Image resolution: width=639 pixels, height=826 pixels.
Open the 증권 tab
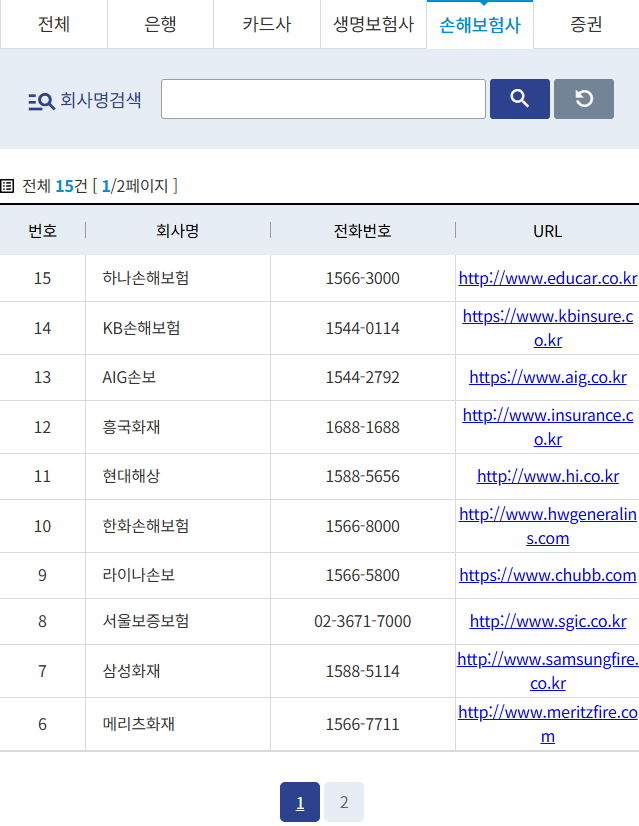click(586, 25)
